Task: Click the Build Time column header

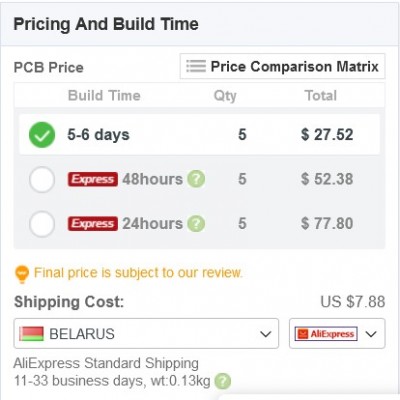Action: (104, 96)
